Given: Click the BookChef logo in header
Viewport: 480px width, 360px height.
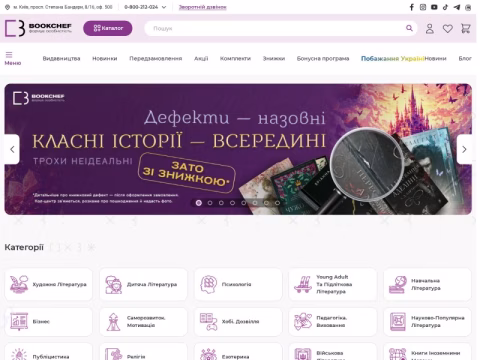Looking at the screenshot, I should pyautogui.click(x=38, y=28).
